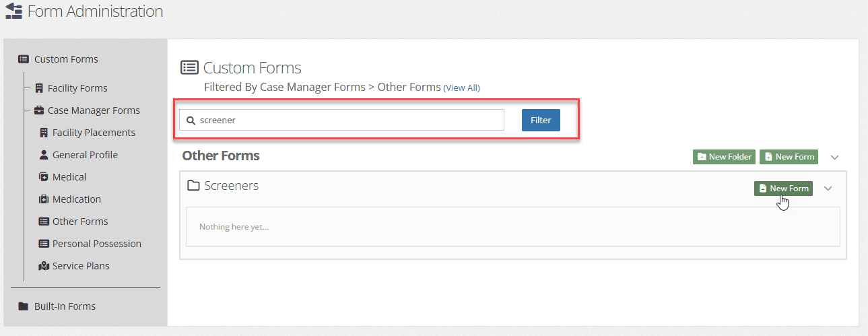Click the Service Plans map icon
The image size is (868, 336).
pyautogui.click(x=44, y=266)
